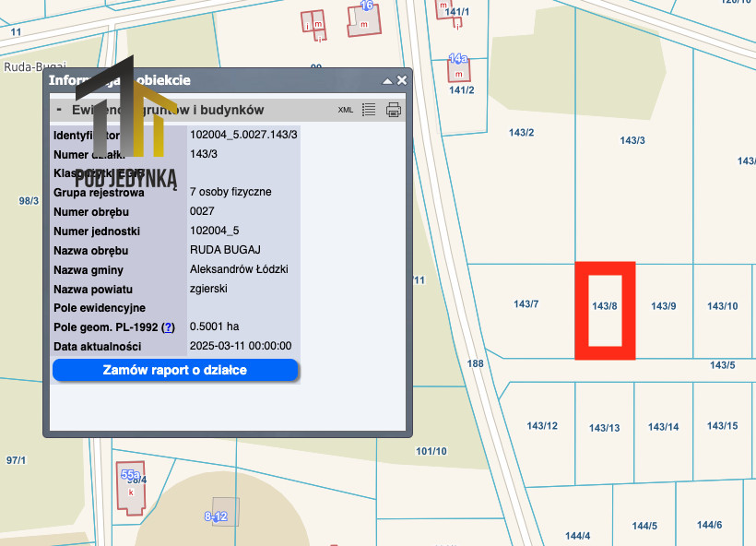756x546 pixels.
Task: Click the gmina value Aleksandrów Łódzki
Action: click(x=239, y=269)
